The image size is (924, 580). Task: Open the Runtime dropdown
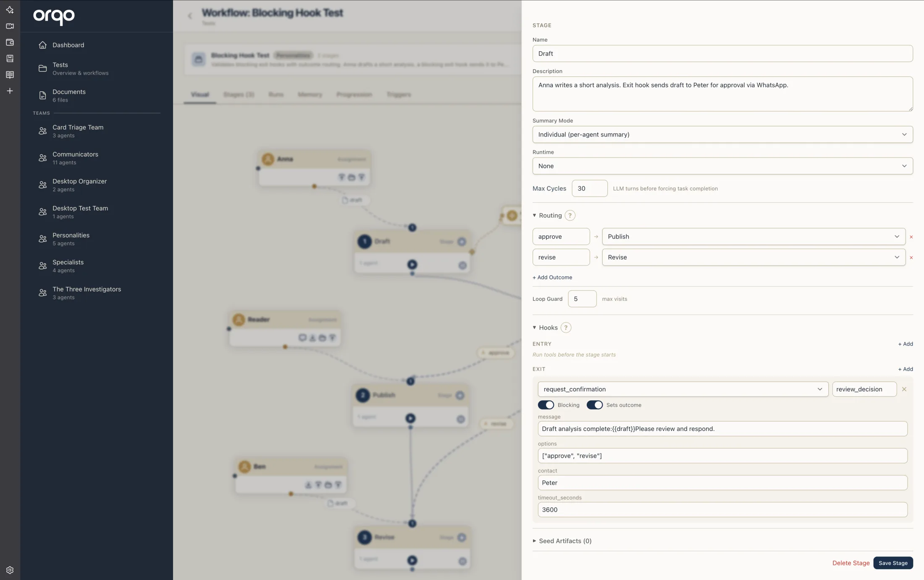pos(722,166)
